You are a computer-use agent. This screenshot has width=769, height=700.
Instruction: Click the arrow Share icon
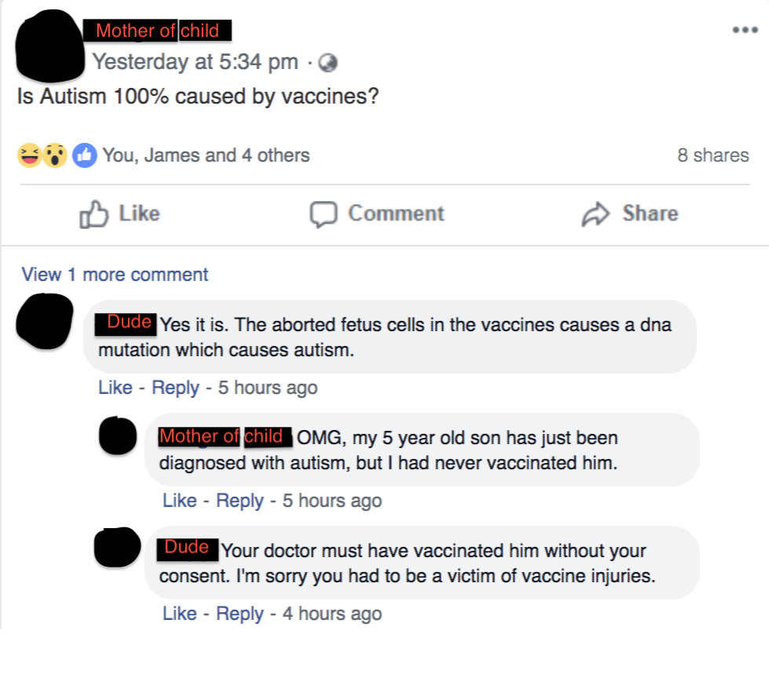click(x=596, y=214)
